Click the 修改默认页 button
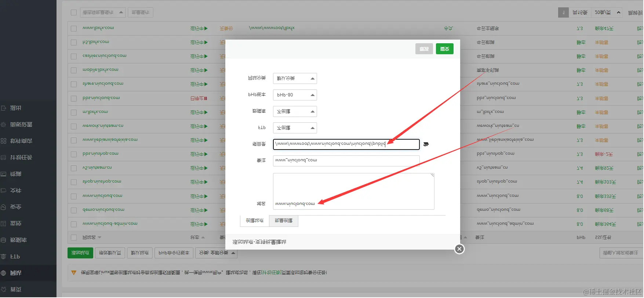 click(x=110, y=253)
